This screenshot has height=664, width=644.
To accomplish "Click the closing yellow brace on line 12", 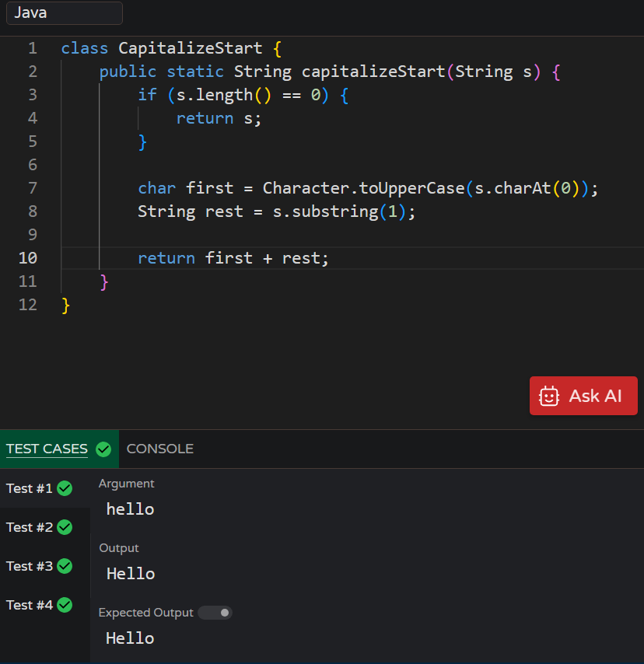I will click(65, 306).
